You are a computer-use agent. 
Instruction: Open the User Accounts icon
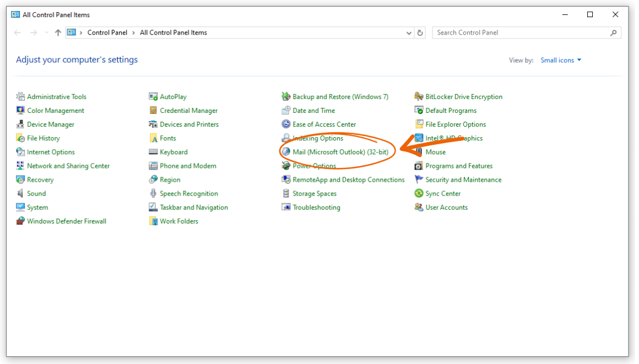(419, 208)
